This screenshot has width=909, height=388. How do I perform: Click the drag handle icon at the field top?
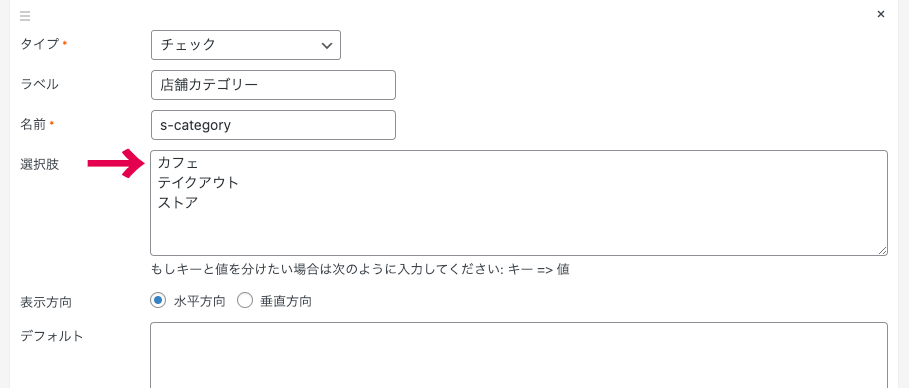(x=25, y=16)
